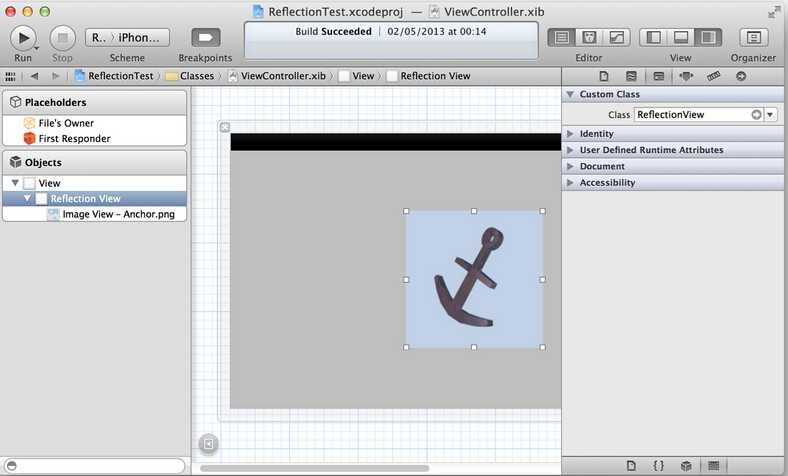Click the canvas horizontal scrollbar
Screen dimensions: 788x476
[314, 468]
